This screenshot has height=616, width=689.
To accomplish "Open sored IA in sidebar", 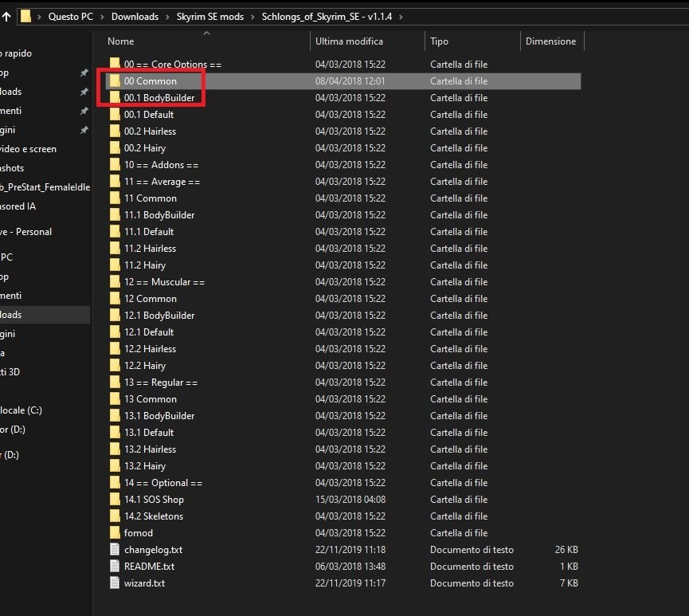I will (x=18, y=206).
